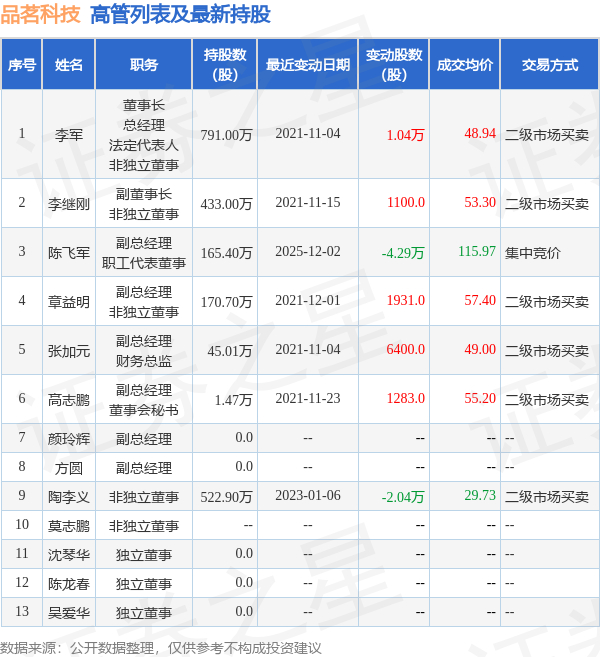The image size is (600, 657).
Task: Click the 高管列表及最新持股 heading
Action: click(180, 14)
